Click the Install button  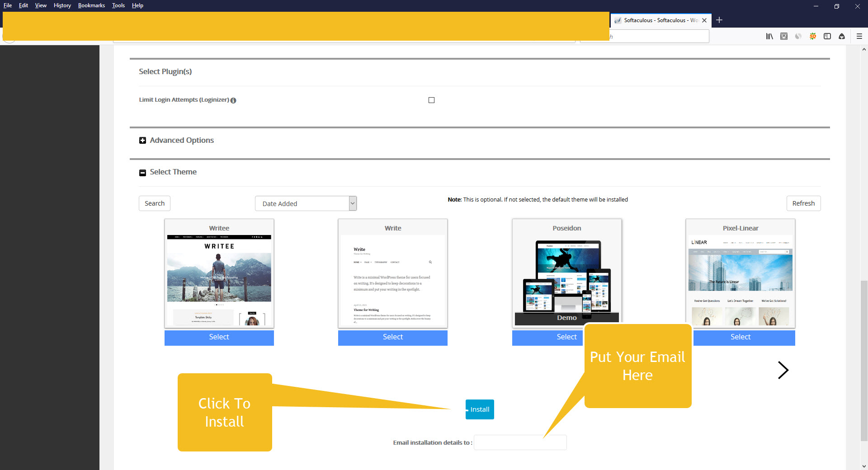point(480,409)
